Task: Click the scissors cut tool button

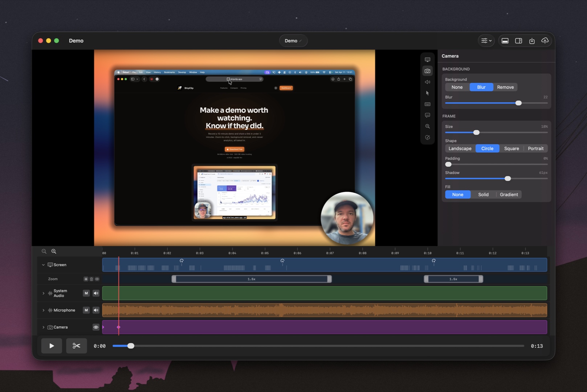Action: pyautogui.click(x=76, y=346)
